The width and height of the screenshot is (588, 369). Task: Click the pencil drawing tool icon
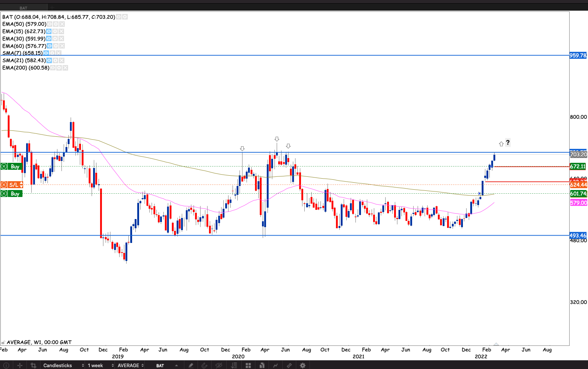pyautogui.click(x=191, y=365)
